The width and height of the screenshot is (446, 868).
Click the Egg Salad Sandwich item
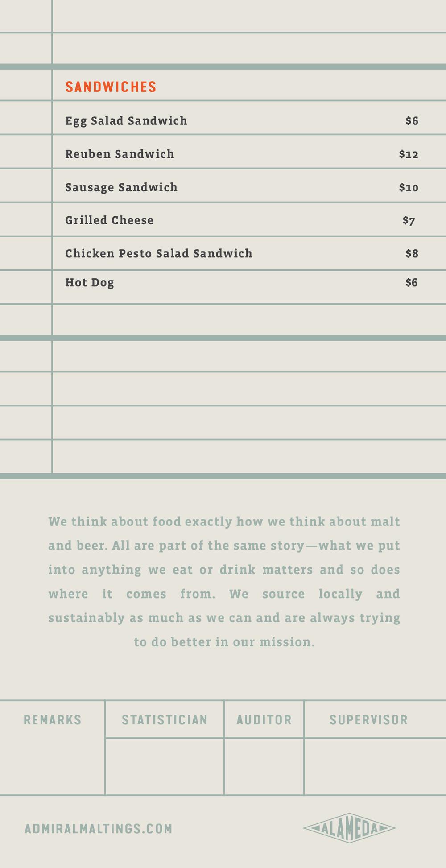126,121
